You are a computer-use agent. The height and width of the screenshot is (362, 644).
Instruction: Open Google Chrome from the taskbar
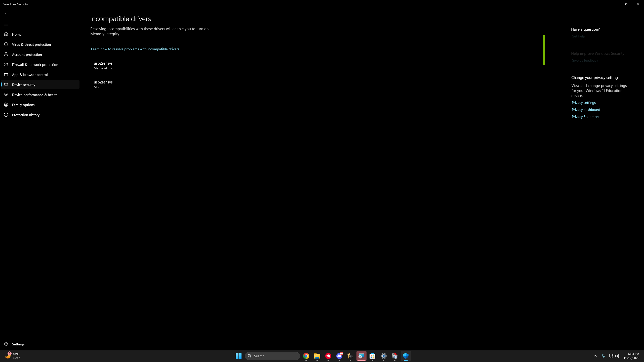306,356
